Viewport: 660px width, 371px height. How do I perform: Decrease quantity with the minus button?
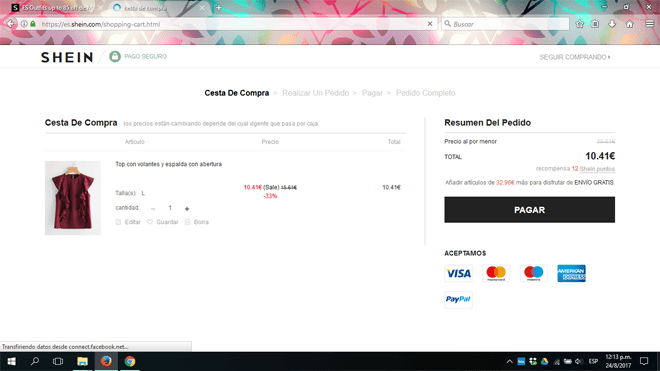point(153,208)
